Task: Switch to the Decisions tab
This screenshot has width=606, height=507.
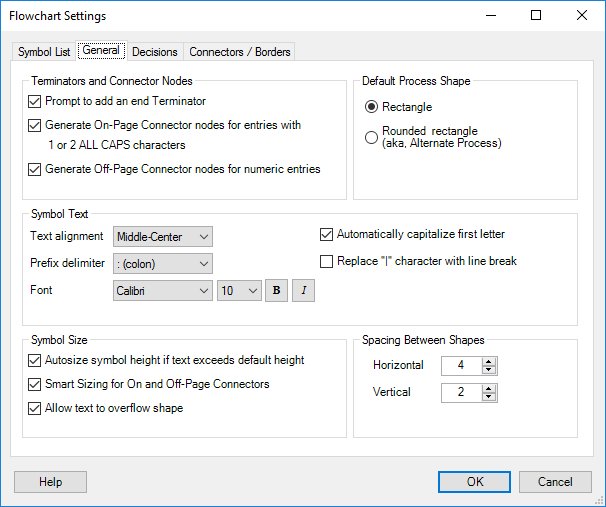Action: click(155, 52)
